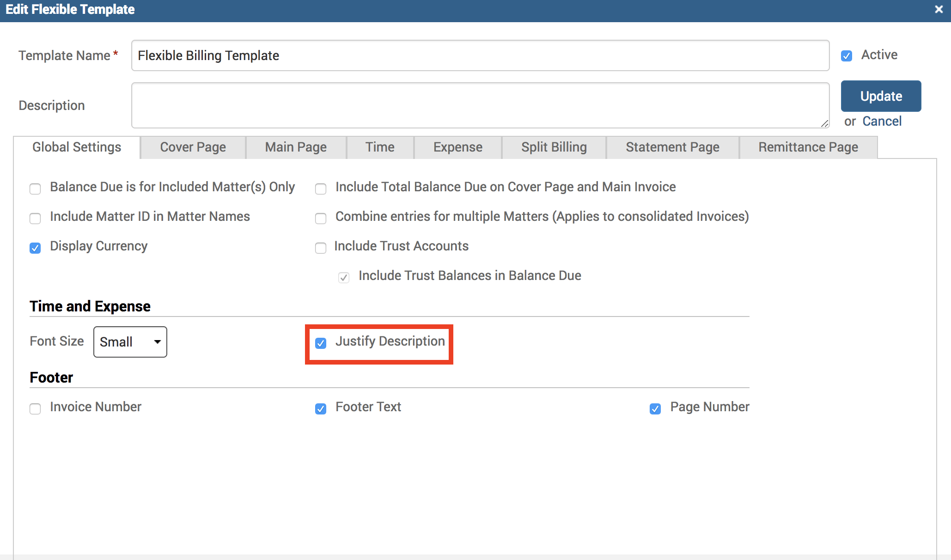Screen dimensions: 951x560
Task: Toggle the Active checkbox
Action: pyautogui.click(x=847, y=56)
